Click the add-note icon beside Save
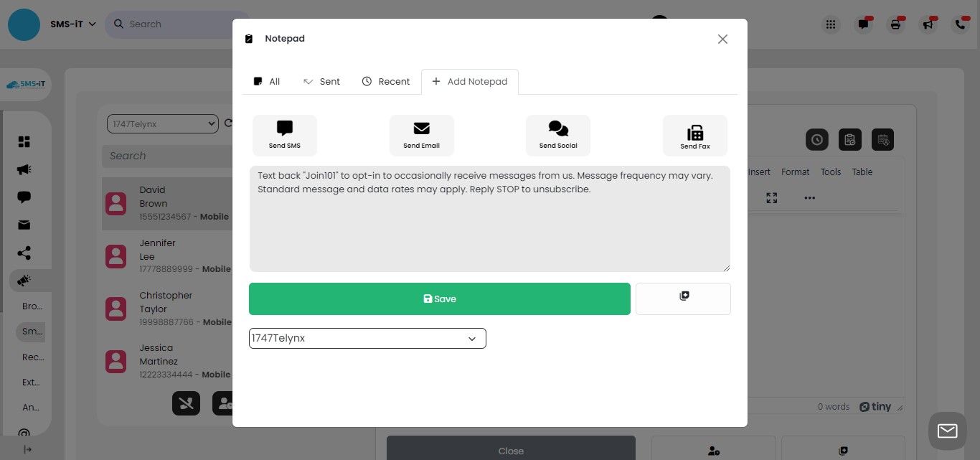 point(683,298)
